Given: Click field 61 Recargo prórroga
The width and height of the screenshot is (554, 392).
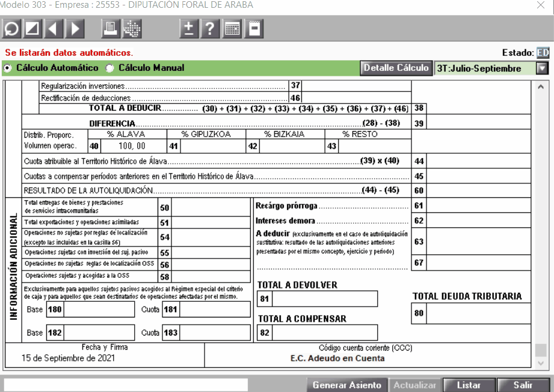Looking at the screenshot, I should click(478, 206).
